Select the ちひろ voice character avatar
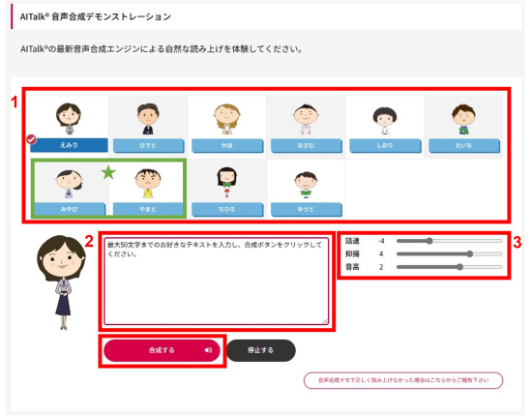This screenshot has height=415, width=532. point(226,182)
